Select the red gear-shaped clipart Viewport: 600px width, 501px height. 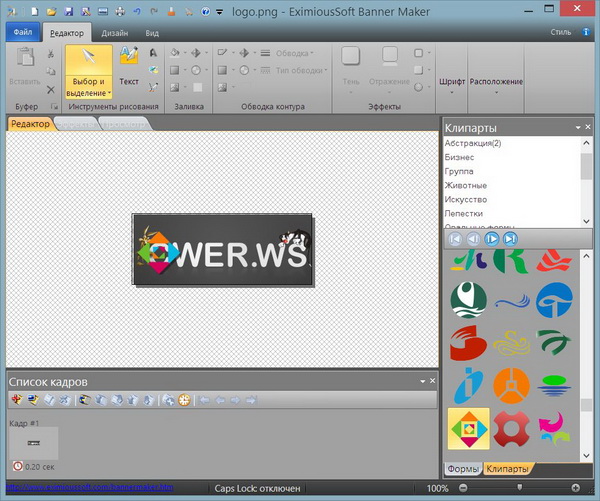(513, 429)
